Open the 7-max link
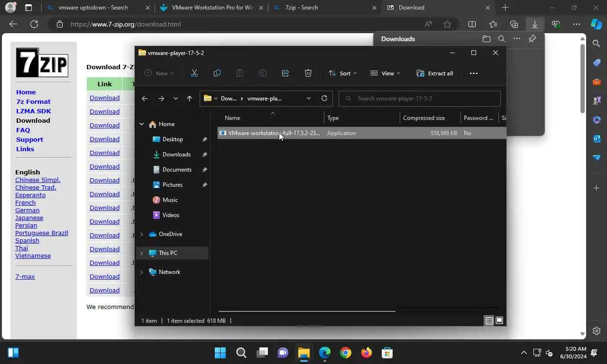Viewport: 607px width, 364px height. click(25, 276)
